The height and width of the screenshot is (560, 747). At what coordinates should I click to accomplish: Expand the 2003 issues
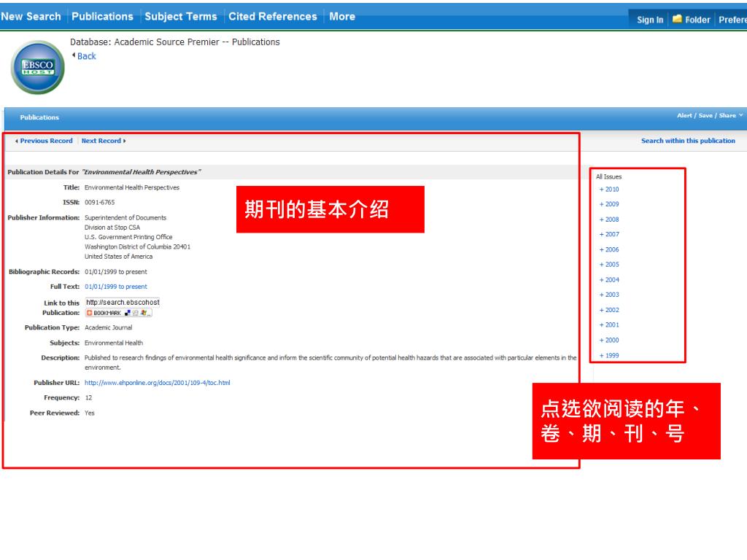click(609, 295)
